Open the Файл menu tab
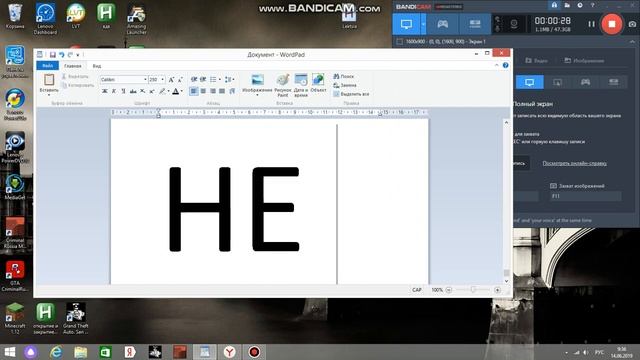This screenshot has width=640, height=360. (47, 66)
